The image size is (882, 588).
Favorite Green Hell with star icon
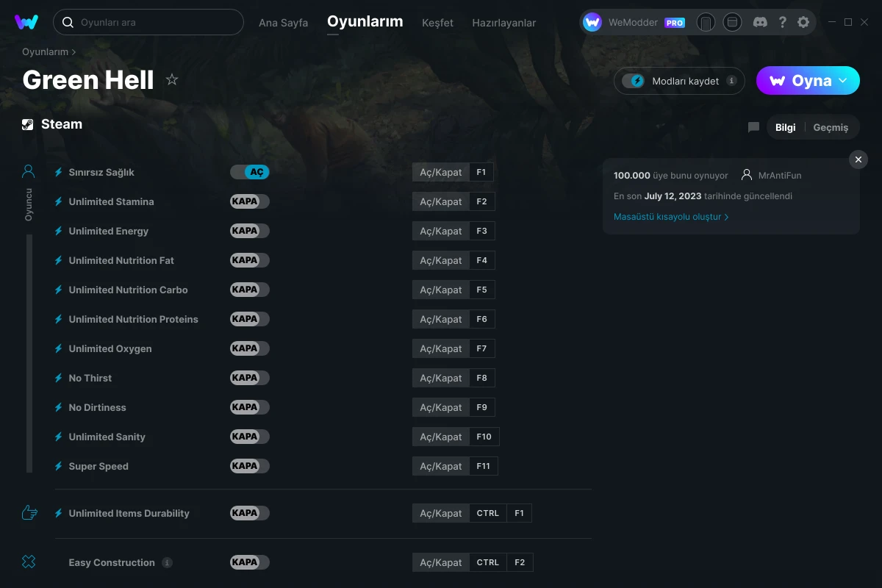tap(172, 79)
